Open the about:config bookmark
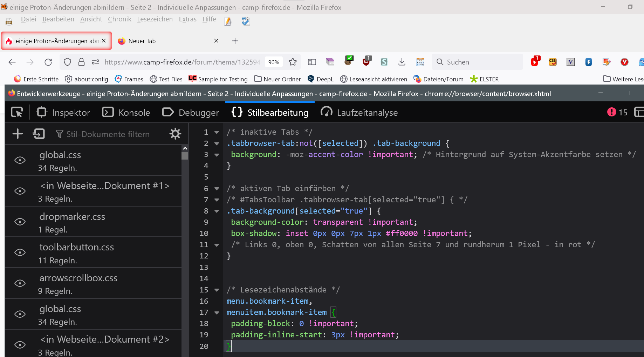Screen dimensions: 644x357 tap(87, 79)
